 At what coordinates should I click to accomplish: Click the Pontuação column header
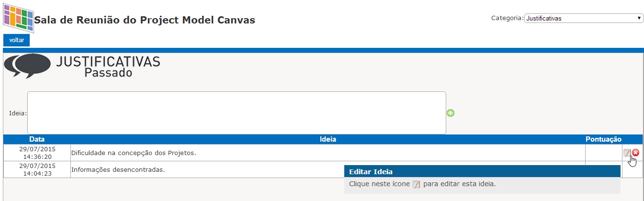click(x=603, y=139)
